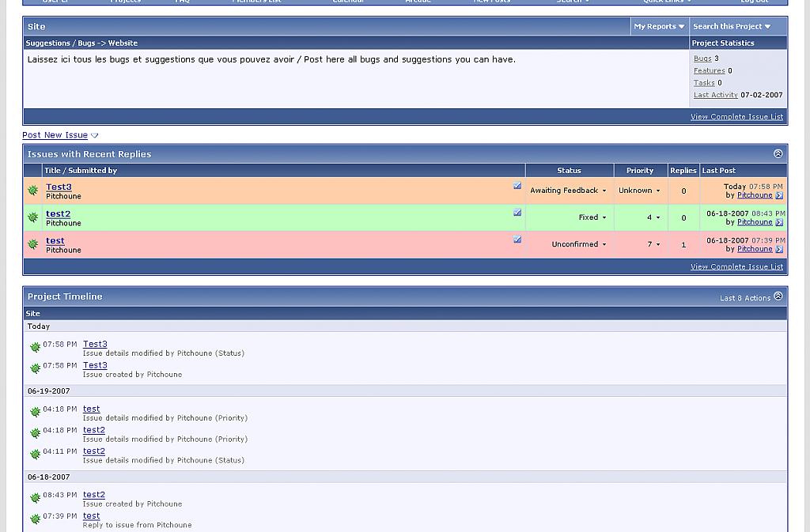Click the Post New Issue link
Image resolution: width=810 pixels, height=532 pixels.
pos(55,135)
